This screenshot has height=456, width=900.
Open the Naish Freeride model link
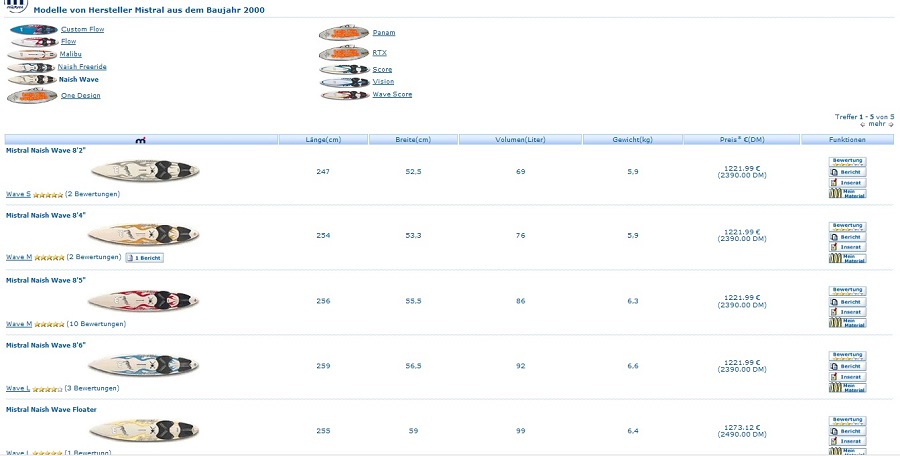tap(82, 67)
